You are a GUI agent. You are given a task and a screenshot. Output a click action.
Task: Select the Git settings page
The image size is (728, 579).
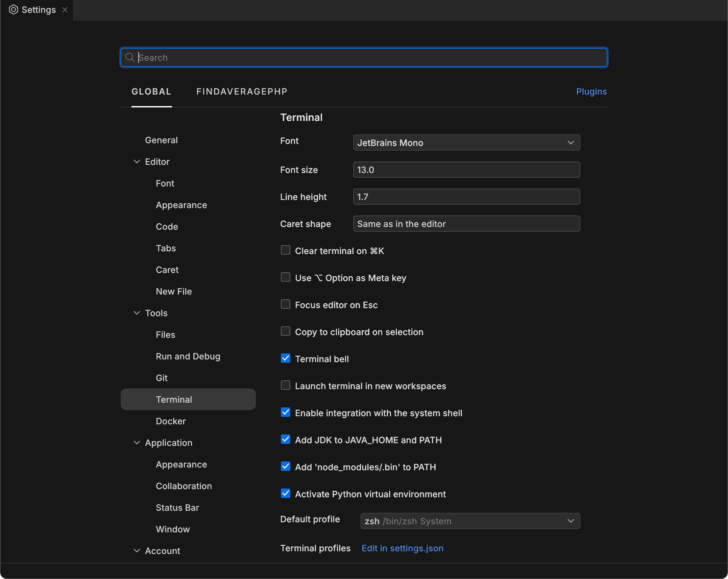tap(161, 378)
